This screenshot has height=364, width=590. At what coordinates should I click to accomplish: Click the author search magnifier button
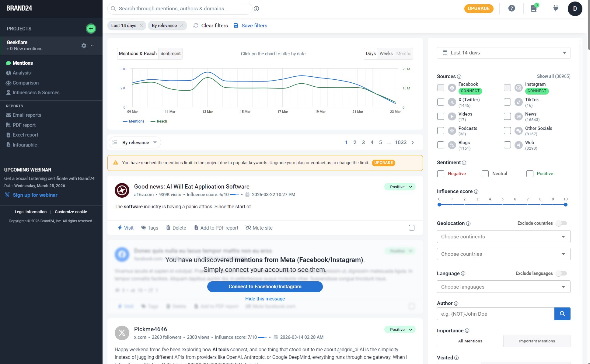click(562, 314)
